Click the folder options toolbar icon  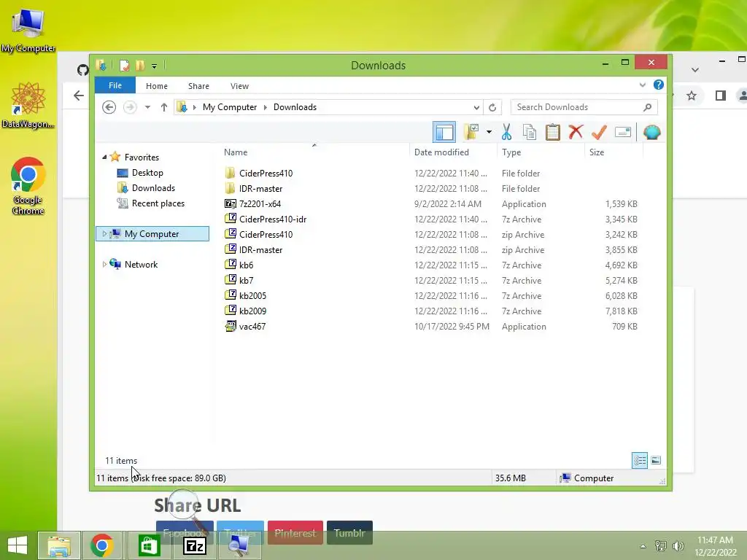pyautogui.click(x=472, y=132)
